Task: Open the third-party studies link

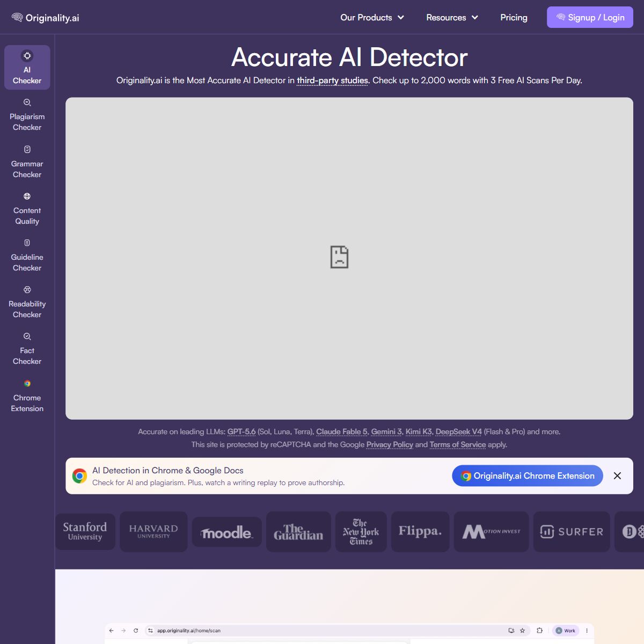Action: click(x=333, y=80)
